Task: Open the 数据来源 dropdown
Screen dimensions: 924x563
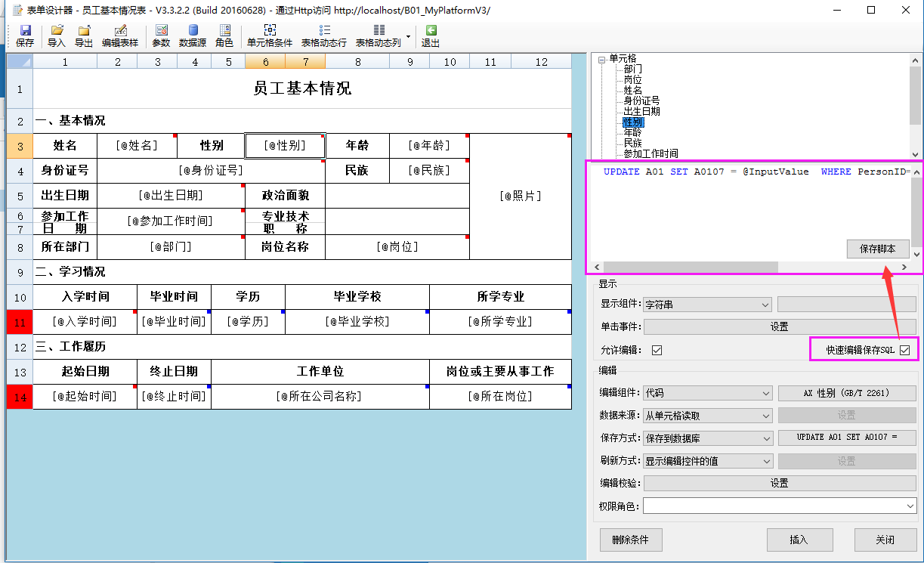Action: (x=706, y=416)
